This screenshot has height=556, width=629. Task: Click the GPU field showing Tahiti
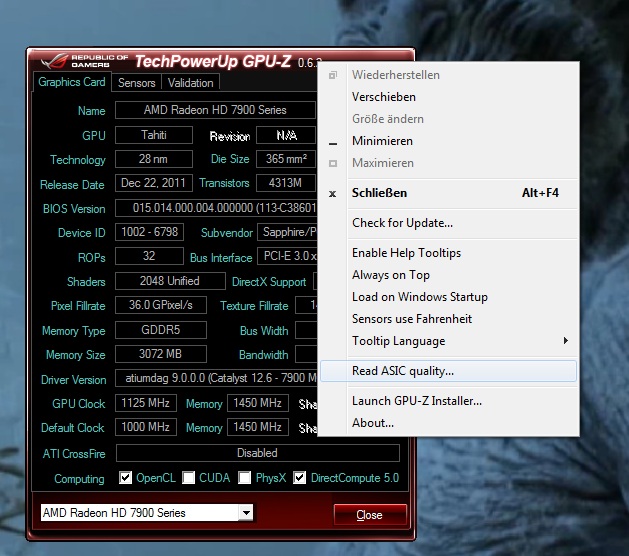pyautogui.click(x=154, y=135)
